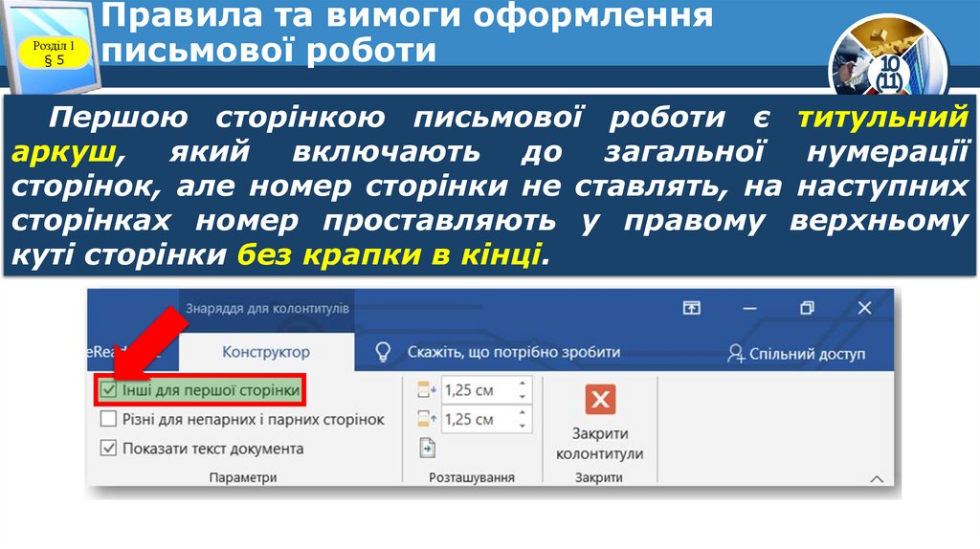Click 'Скажіть, що потрібно зробити' search box
The height and width of the screenshot is (549, 980).
tap(514, 352)
